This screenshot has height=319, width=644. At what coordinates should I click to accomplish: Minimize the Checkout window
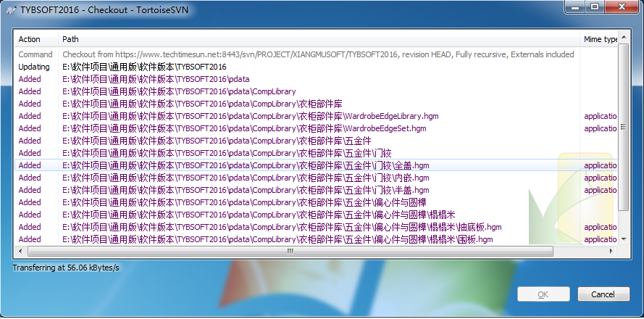coord(575,7)
